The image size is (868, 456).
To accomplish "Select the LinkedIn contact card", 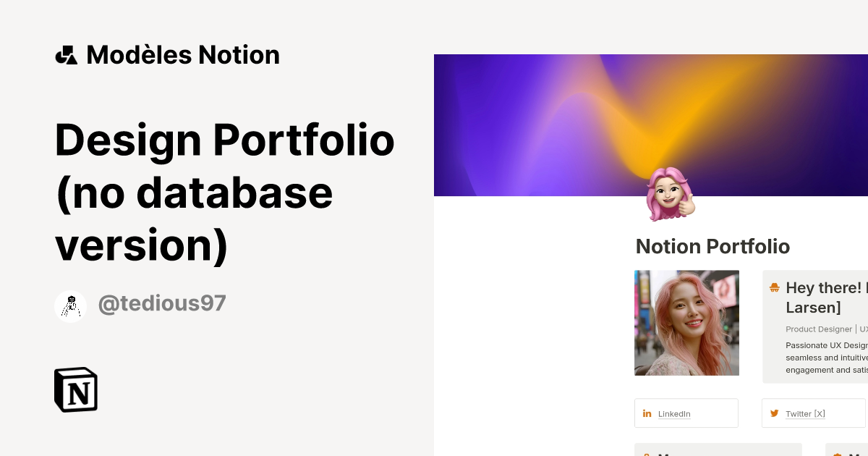I will pos(686,413).
